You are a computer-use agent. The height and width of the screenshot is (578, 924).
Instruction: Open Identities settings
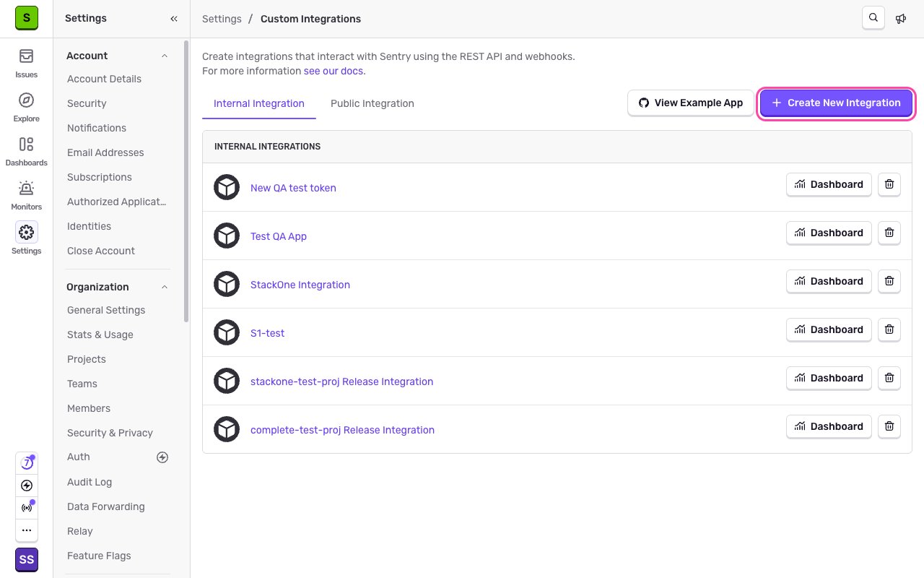click(89, 226)
